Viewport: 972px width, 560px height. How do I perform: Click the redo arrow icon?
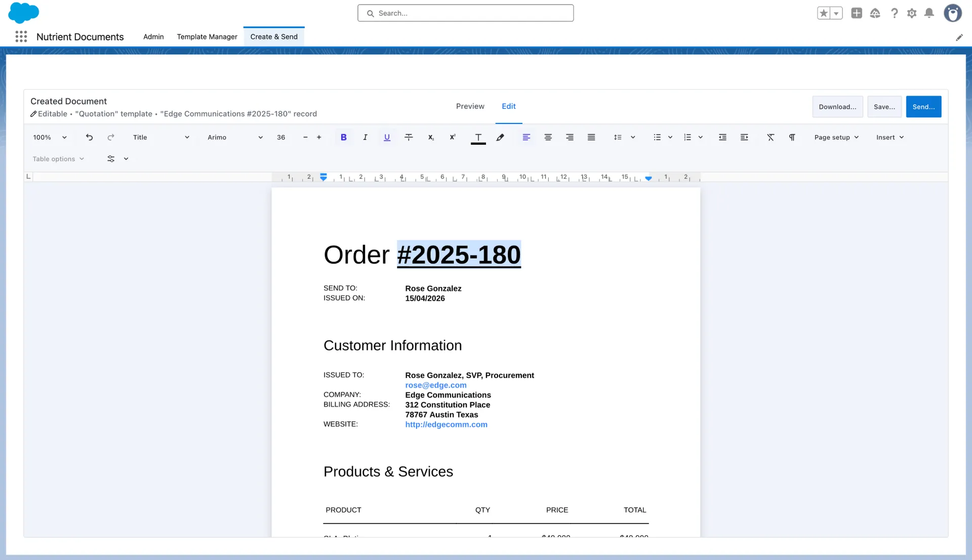click(111, 137)
